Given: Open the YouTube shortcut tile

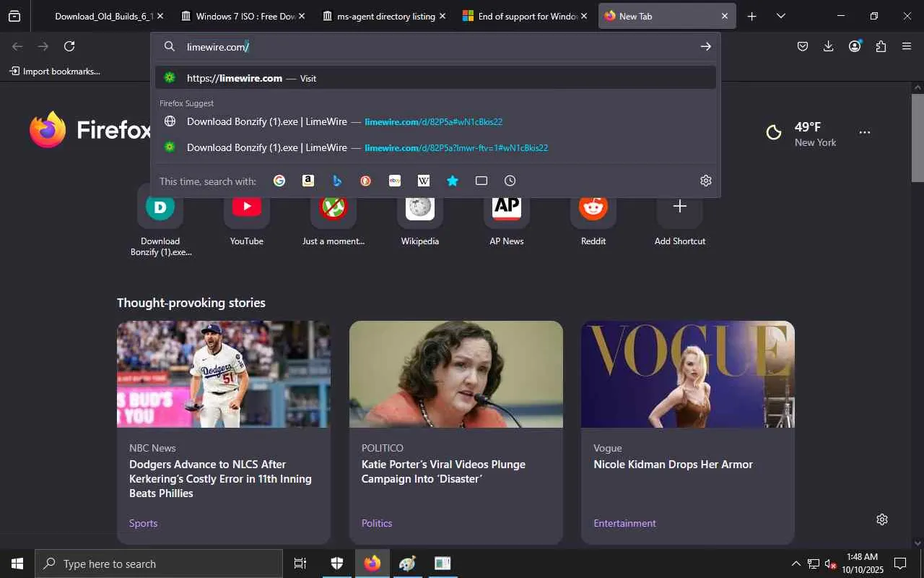Looking at the screenshot, I should pyautogui.click(x=247, y=215).
